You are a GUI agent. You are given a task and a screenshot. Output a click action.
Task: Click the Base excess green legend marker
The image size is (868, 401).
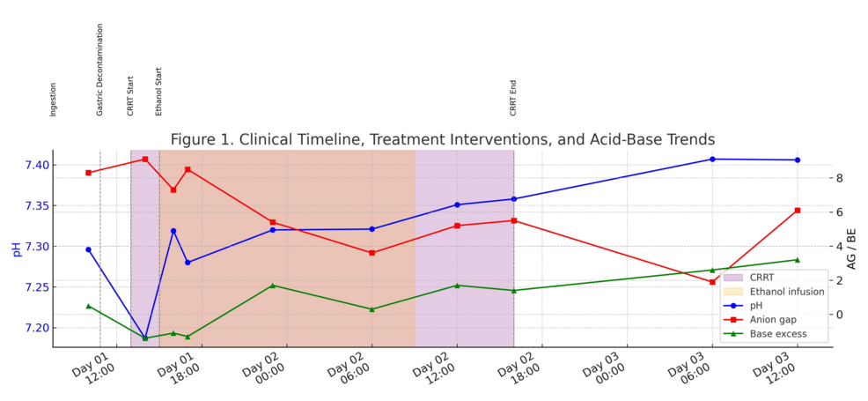click(x=733, y=334)
